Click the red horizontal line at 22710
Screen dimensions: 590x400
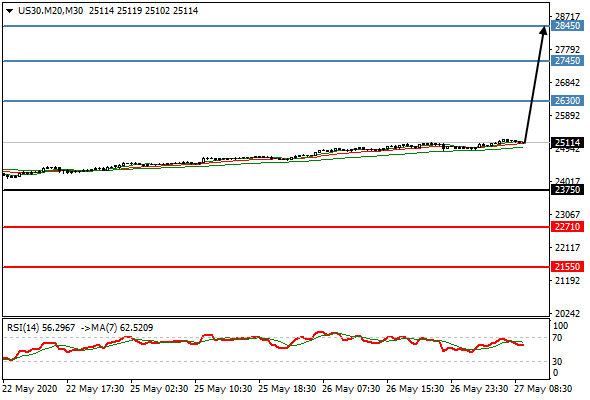(x=276, y=227)
